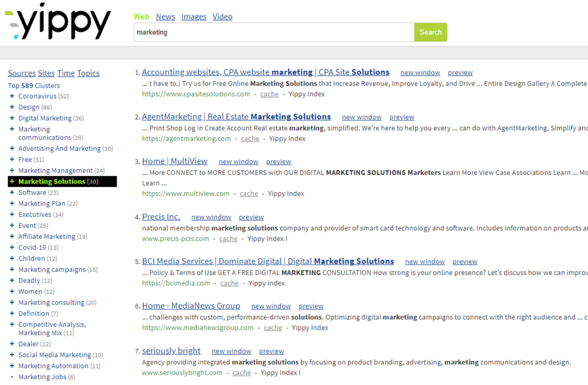Expand Social Media Marketing plus icon
This screenshot has height=385, width=588.
click(12, 355)
